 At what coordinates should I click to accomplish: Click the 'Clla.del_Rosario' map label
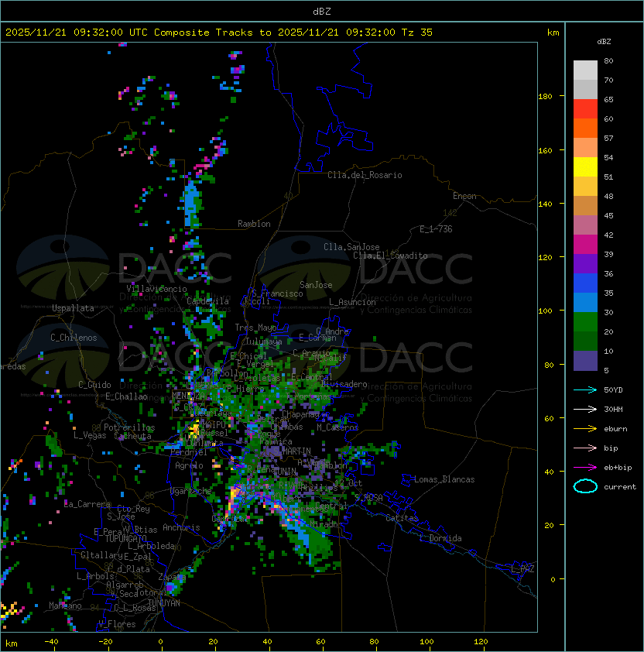(x=365, y=175)
